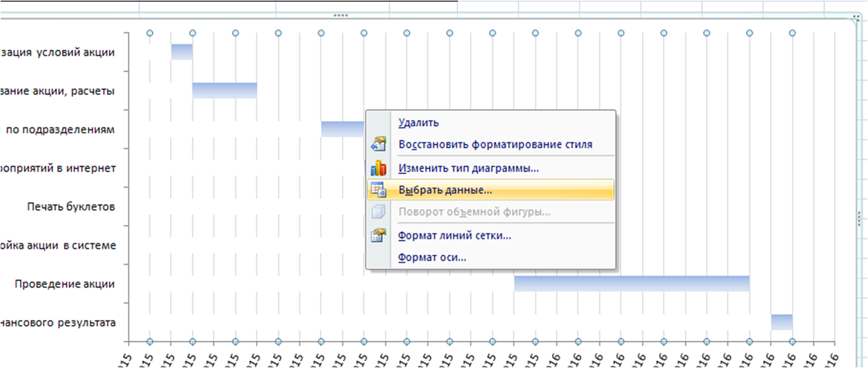Click the small bar in the "нансового результата" row
The width and height of the screenshot is (868, 368).
pos(781,322)
